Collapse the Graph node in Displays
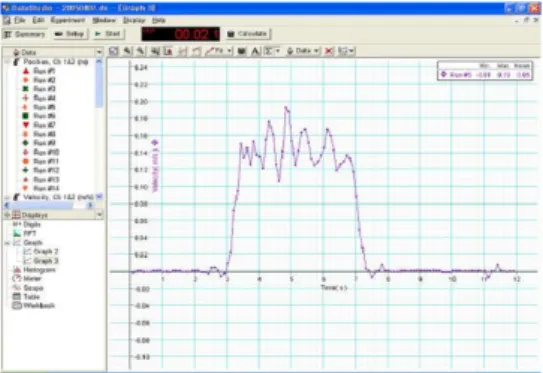This screenshot has height=373, width=543. tap(7, 243)
